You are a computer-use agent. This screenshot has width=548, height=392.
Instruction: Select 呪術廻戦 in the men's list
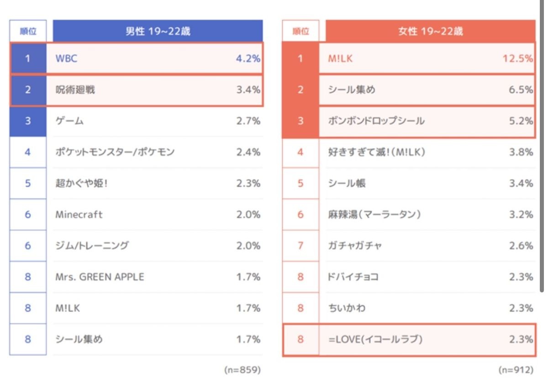pyautogui.click(x=137, y=90)
